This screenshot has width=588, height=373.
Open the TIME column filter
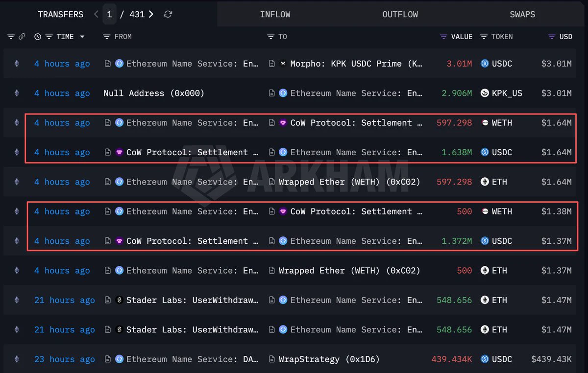[x=49, y=37]
